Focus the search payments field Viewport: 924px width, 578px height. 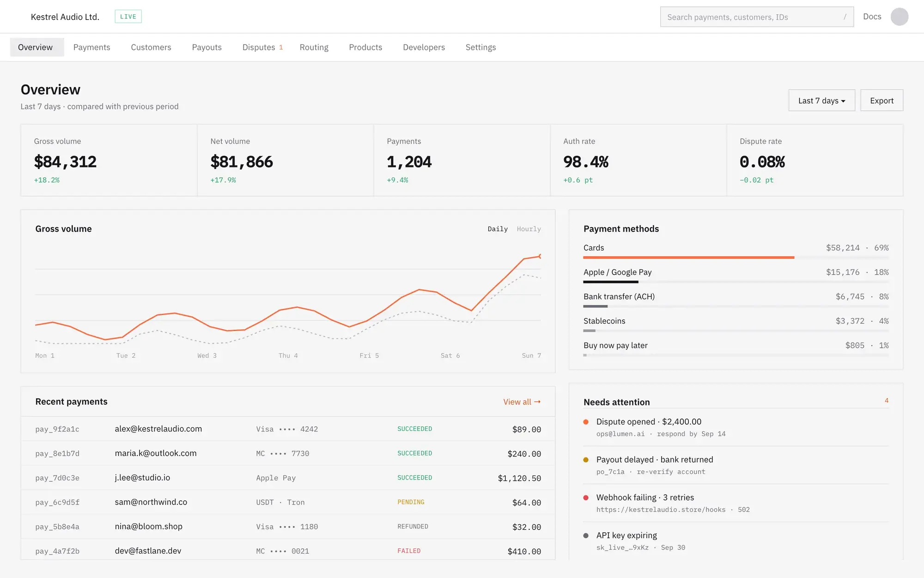[757, 17]
